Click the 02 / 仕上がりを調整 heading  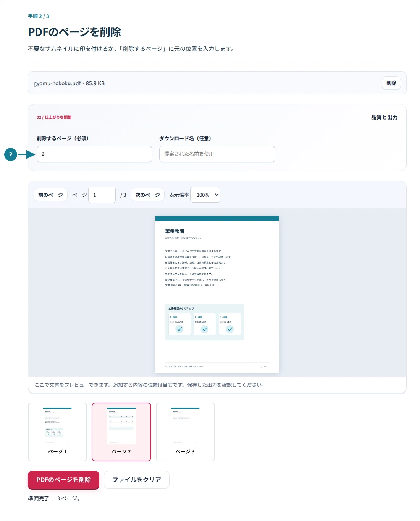[54, 117]
